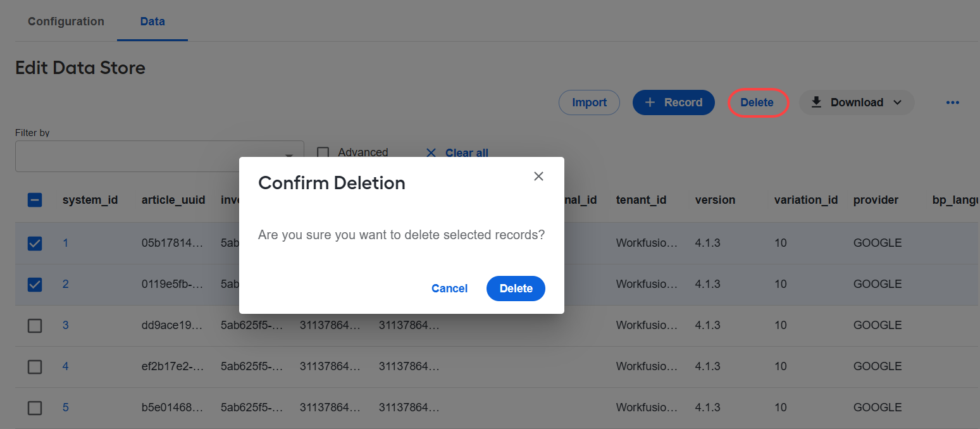
Task: Open record system_id 5 link
Action: 65,407
